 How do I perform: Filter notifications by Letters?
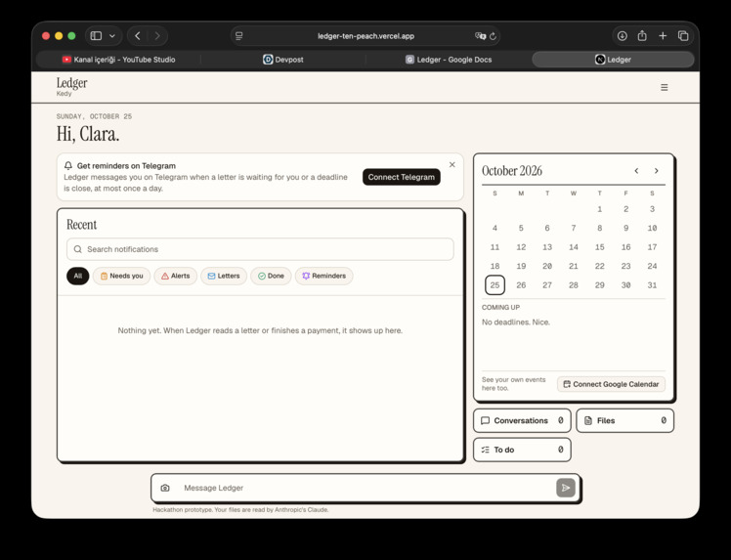pyautogui.click(x=224, y=276)
